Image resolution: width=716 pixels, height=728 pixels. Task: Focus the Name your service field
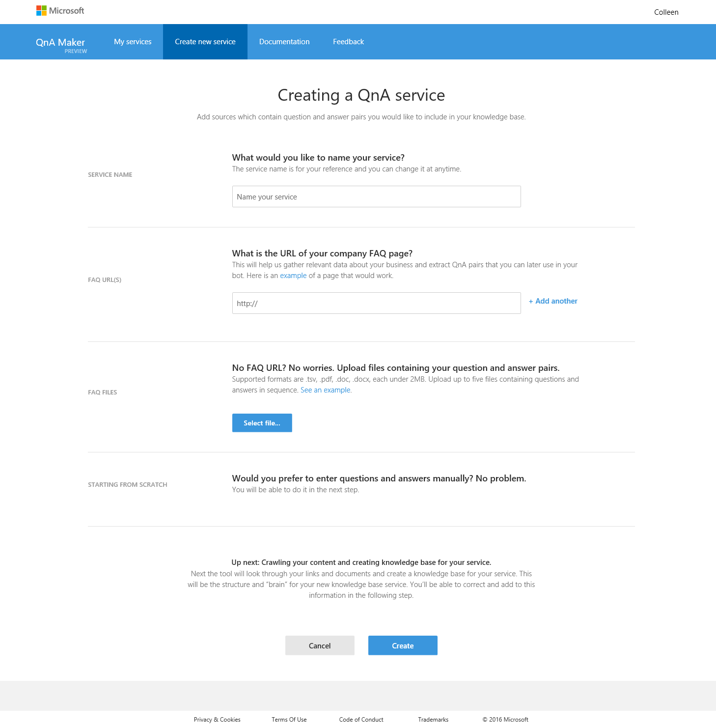[x=376, y=196]
